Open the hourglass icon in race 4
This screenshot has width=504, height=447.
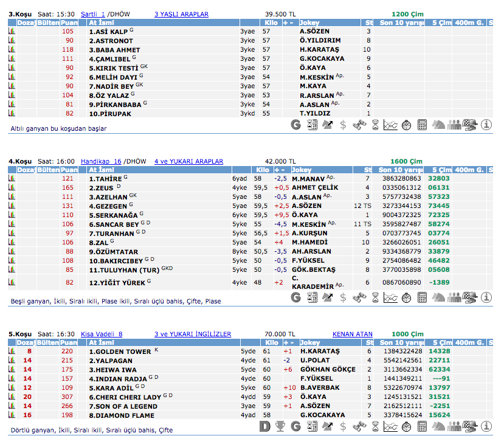coord(376,297)
